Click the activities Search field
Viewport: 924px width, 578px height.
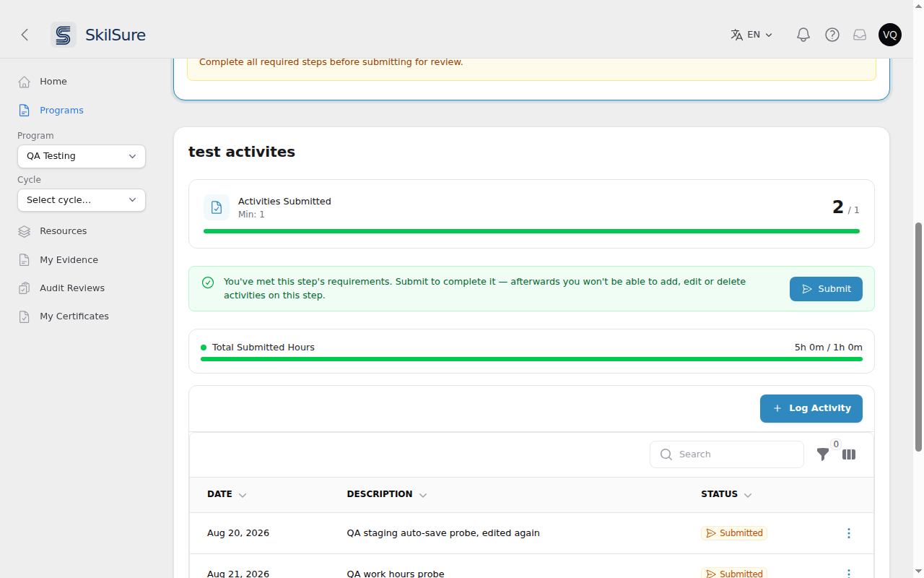(x=727, y=454)
